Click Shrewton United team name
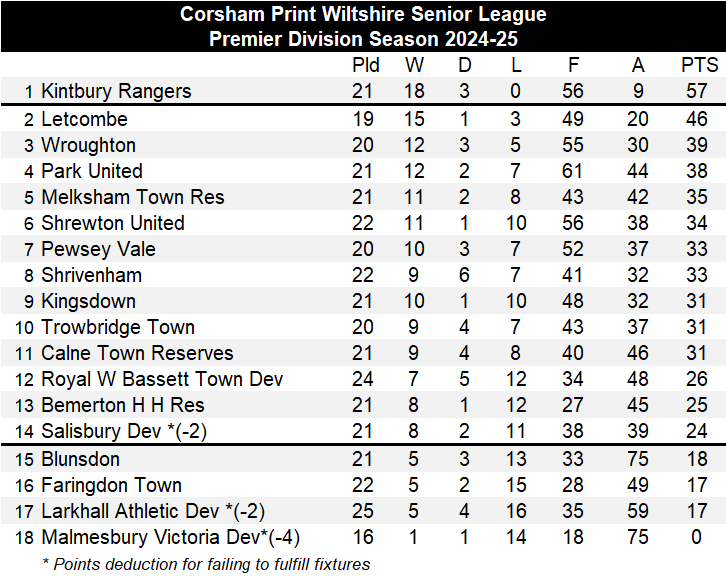Viewport: 726px width, 576px height. pyautogui.click(x=113, y=223)
